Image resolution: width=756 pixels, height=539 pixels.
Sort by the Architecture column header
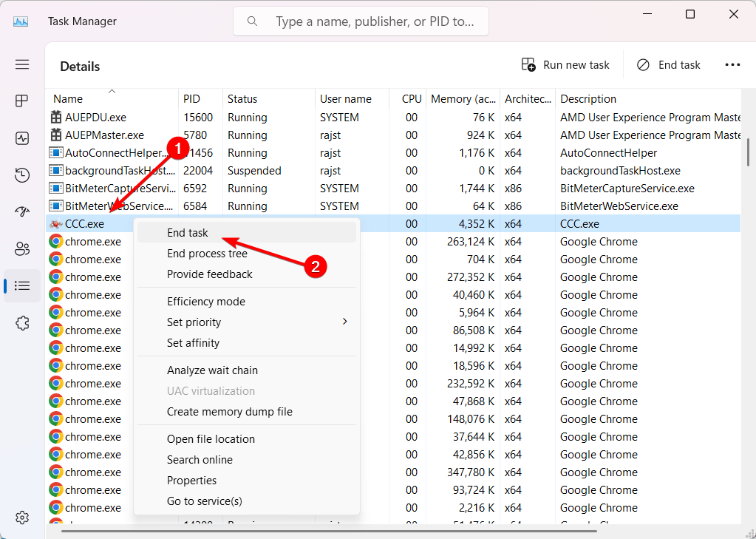[x=528, y=98]
